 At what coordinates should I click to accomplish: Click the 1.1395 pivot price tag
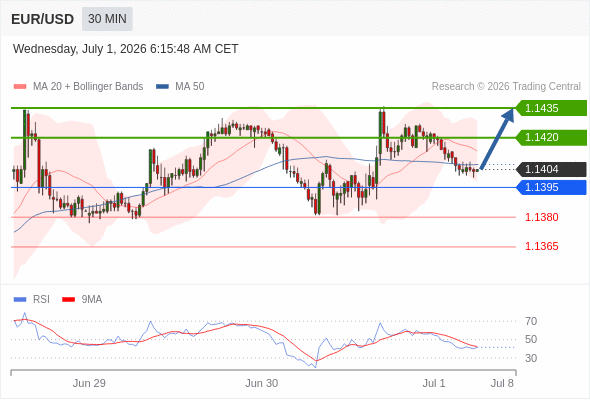551,187
